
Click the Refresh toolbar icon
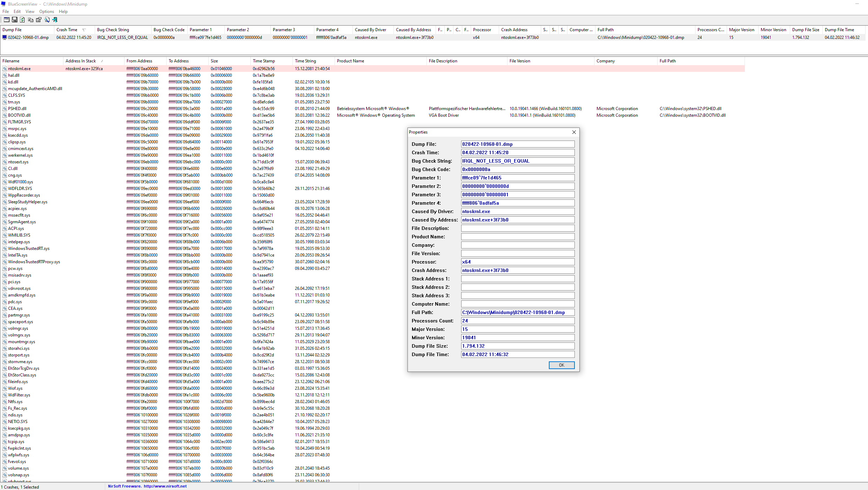[x=22, y=20]
